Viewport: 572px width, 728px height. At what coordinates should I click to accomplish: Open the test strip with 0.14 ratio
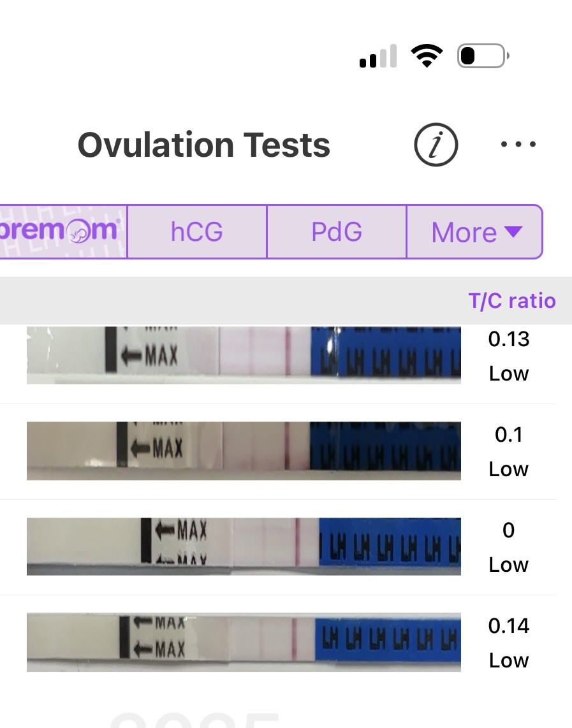244,641
